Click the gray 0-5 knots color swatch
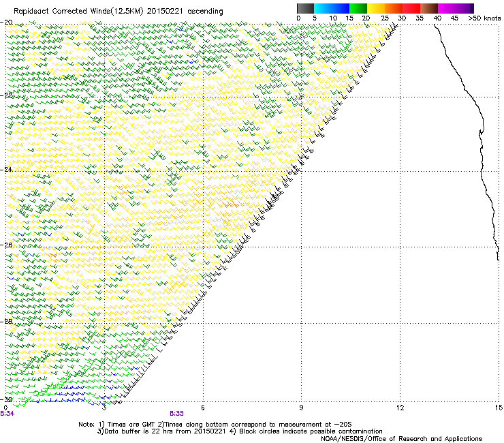504x443 pixels. pyautogui.click(x=305, y=8)
